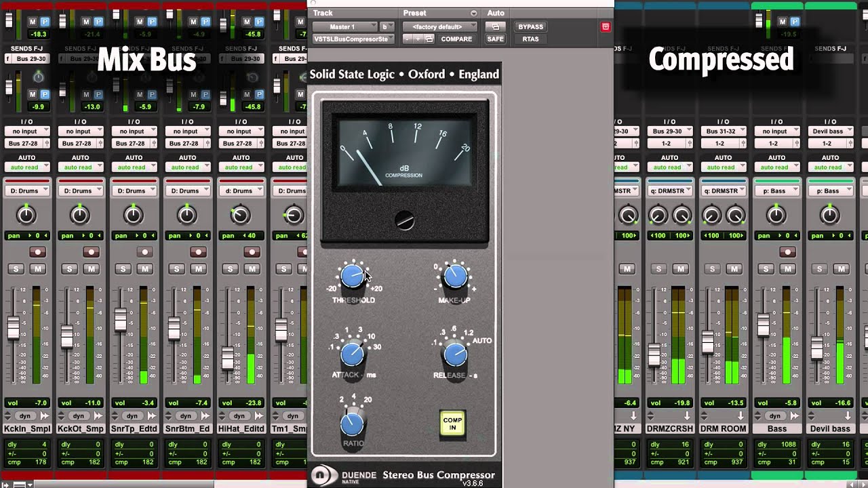Open the plugin automation enable window icon
This screenshot has height=488, width=868.
point(495,27)
